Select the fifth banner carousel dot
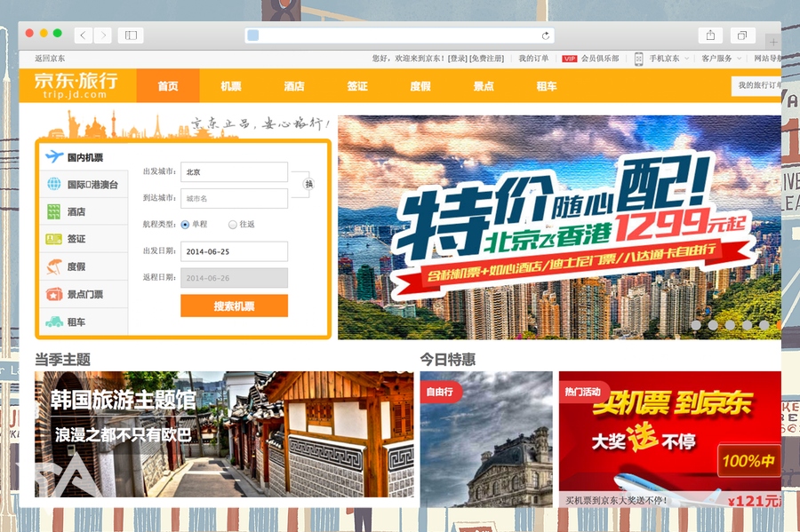The image size is (800, 532). click(764, 325)
